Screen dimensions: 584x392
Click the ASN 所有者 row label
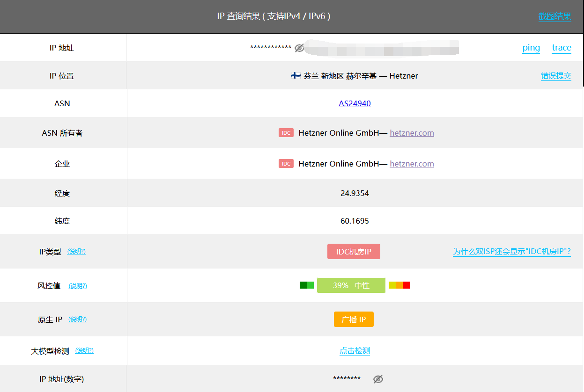(62, 133)
